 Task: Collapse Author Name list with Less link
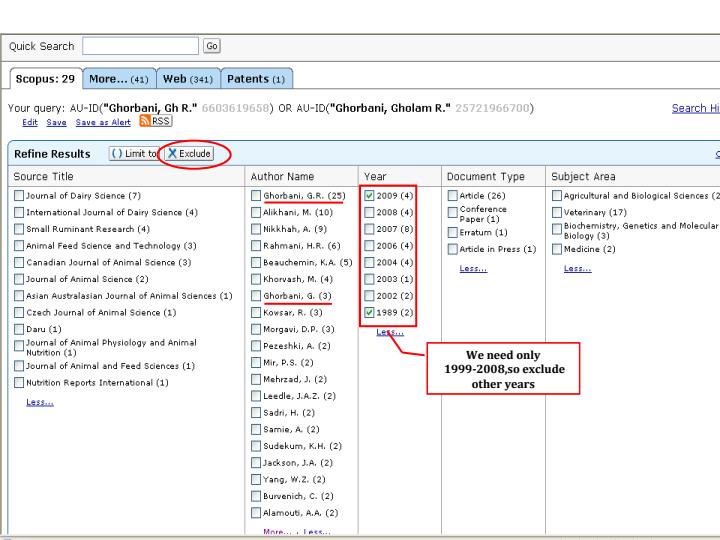[x=317, y=532]
